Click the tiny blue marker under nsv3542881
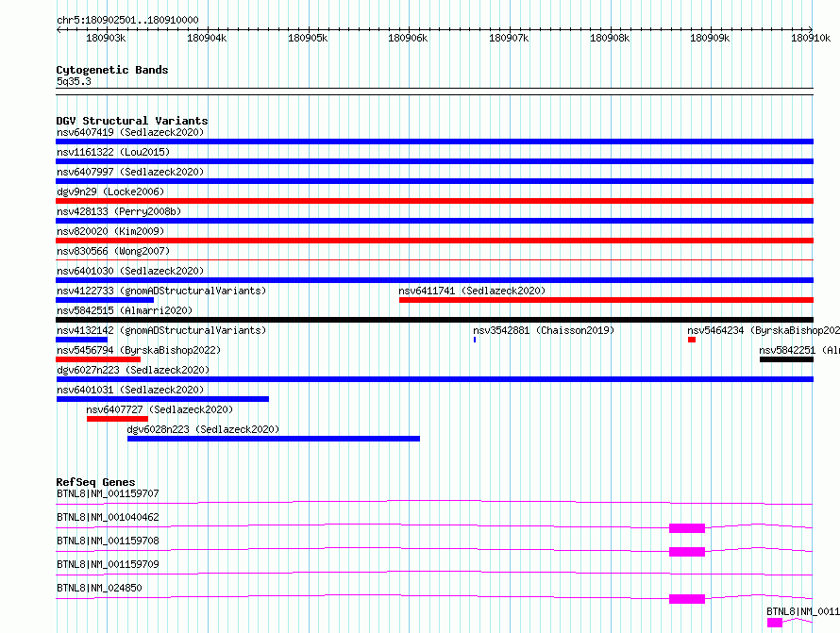This screenshot has height=633, width=840. pyautogui.click(x=475, y=340)
